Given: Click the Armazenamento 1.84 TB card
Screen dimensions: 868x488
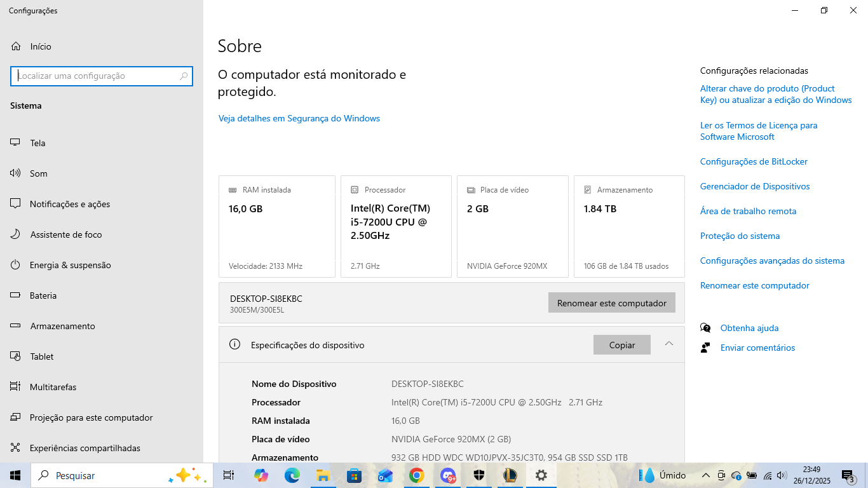Looking at the screenshot, I should click(x=629, y=227).
